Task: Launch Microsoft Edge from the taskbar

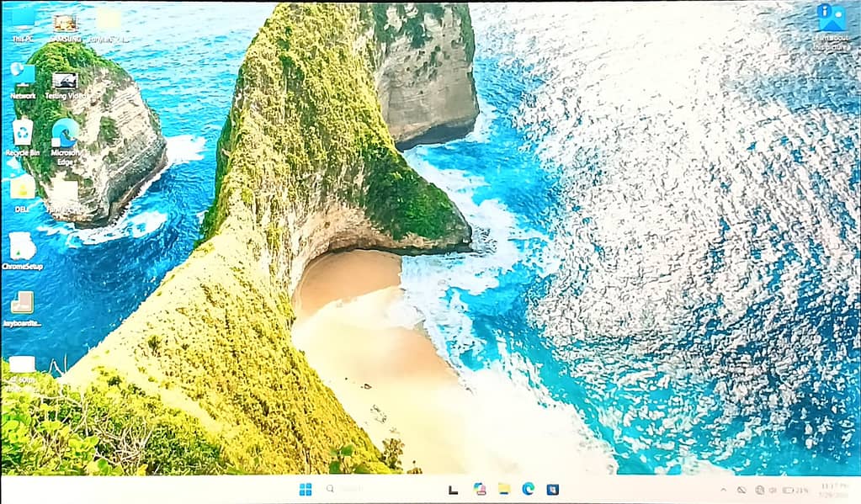Action: click(529, 489)
